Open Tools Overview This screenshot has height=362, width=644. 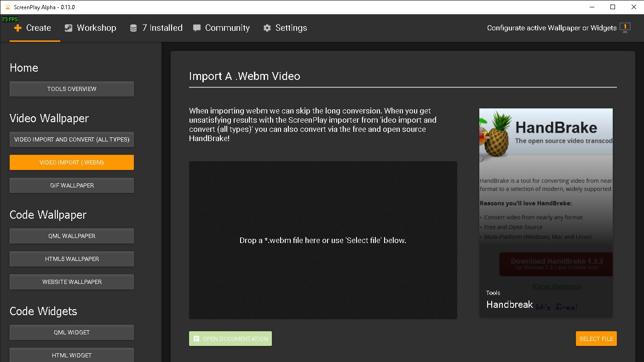(72, 89)
